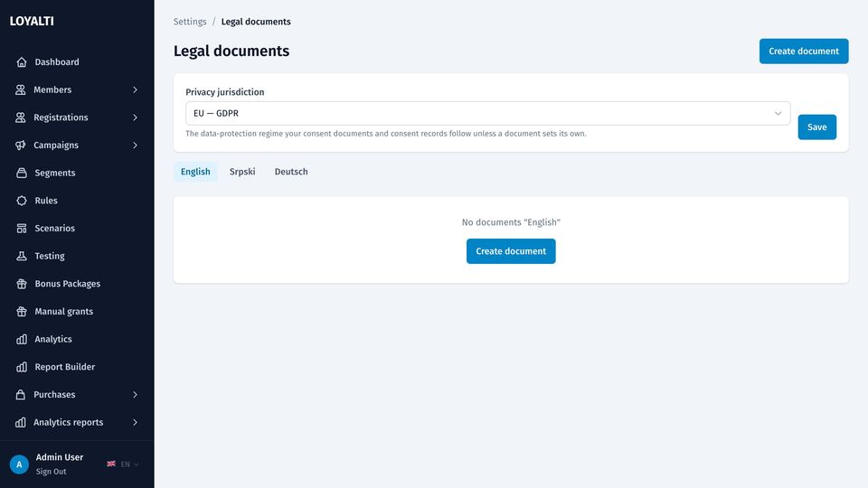Click the Analytics reports chart icon
Image resolution: width=868 pixels, height=488 pixels.
(21, 422)
